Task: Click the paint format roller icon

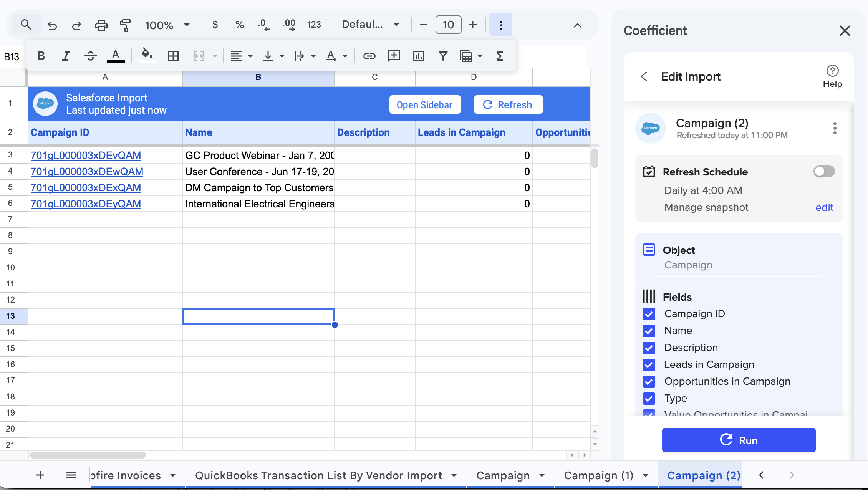Action: [x=125, y=25]
